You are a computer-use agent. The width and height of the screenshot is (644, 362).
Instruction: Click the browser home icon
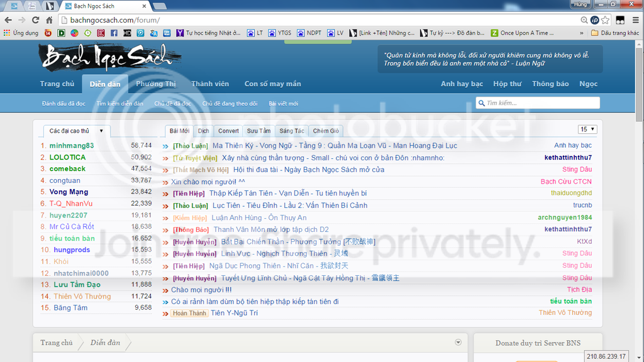(x=49, y=20)
